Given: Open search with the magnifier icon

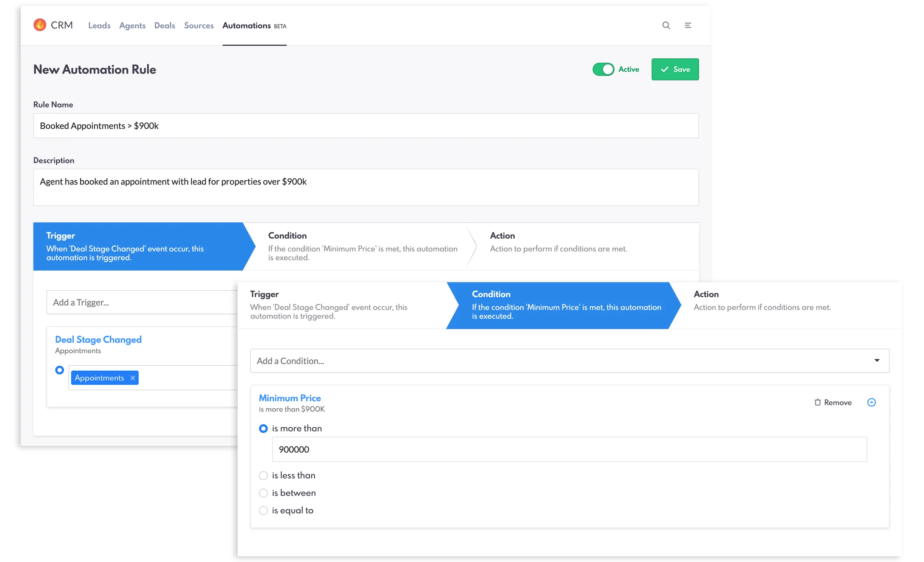Looking at the screenshot, I should 666,25.
